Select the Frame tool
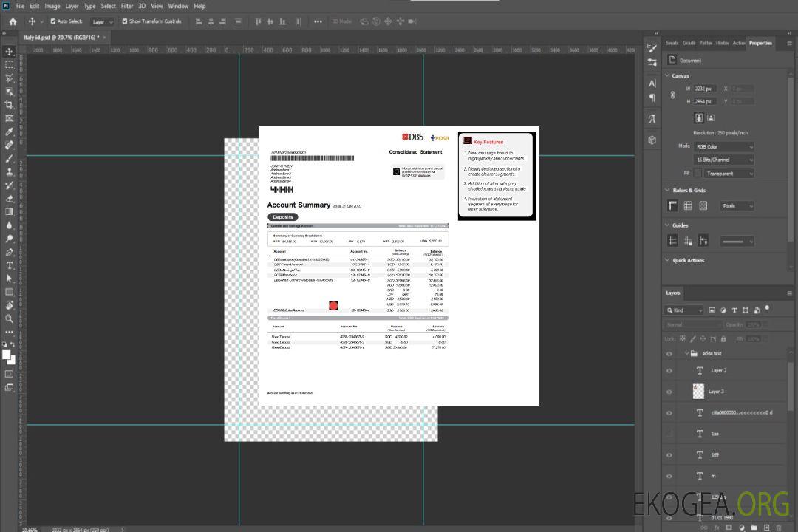Image resolution: width=798 pixels, height=532 pixels. (9, 118)
